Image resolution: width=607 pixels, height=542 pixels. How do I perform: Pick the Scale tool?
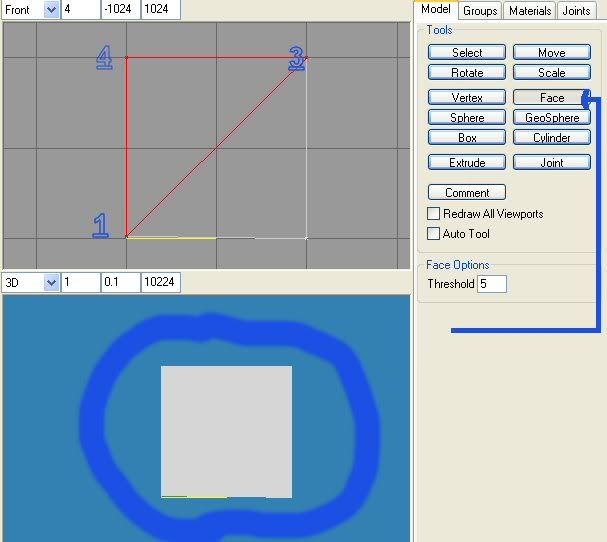click(x=552, y=72)
